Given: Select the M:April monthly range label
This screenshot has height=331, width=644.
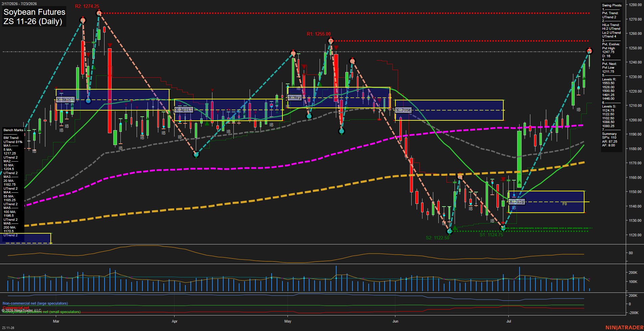Looking at the screenshot, I should pos(184,110).
